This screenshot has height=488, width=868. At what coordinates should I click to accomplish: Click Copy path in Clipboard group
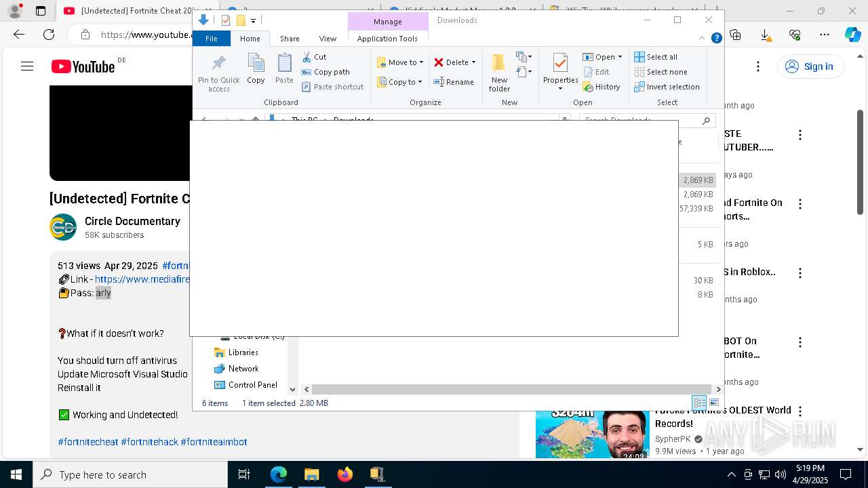(x=325, y=72)
